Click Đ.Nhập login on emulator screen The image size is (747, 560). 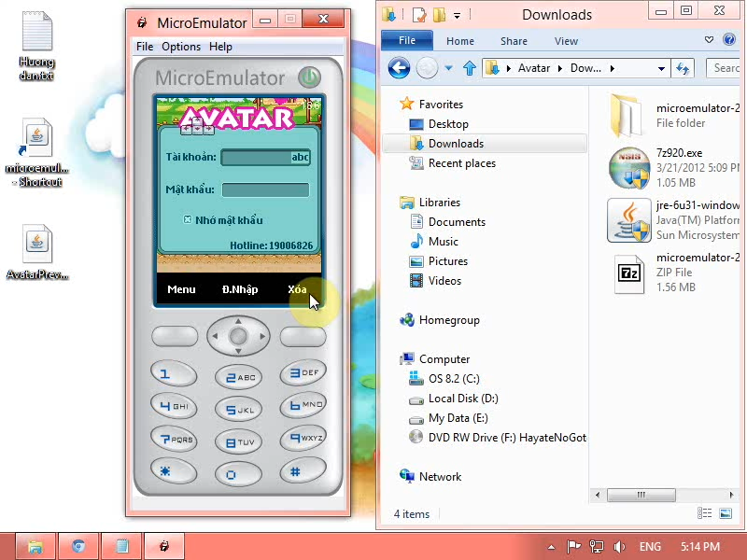(240, 289)
